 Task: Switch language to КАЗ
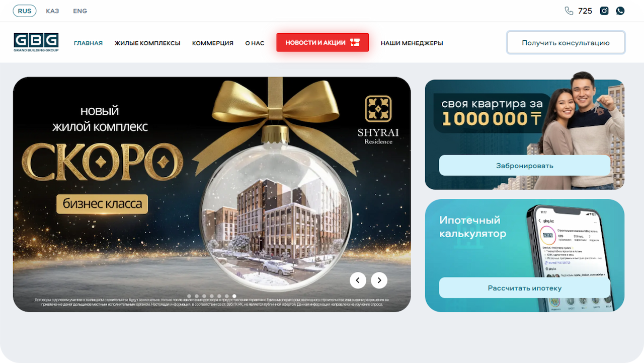pyautogui.click(x=52, y=11)
